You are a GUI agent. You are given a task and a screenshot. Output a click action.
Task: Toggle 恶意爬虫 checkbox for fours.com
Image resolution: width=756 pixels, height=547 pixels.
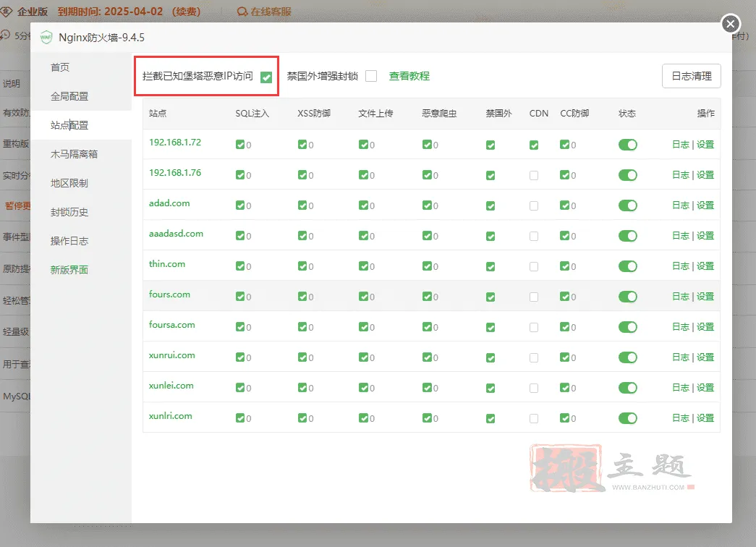(427, 296)
